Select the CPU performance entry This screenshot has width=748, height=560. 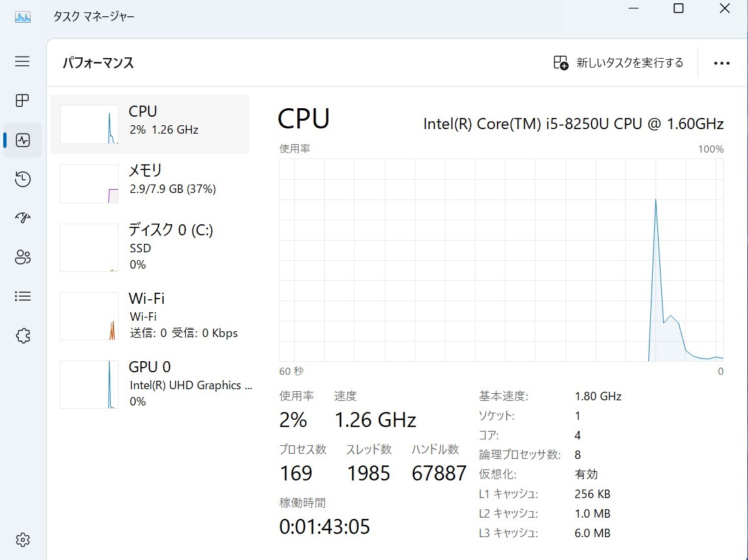click(x=150, y=124)
